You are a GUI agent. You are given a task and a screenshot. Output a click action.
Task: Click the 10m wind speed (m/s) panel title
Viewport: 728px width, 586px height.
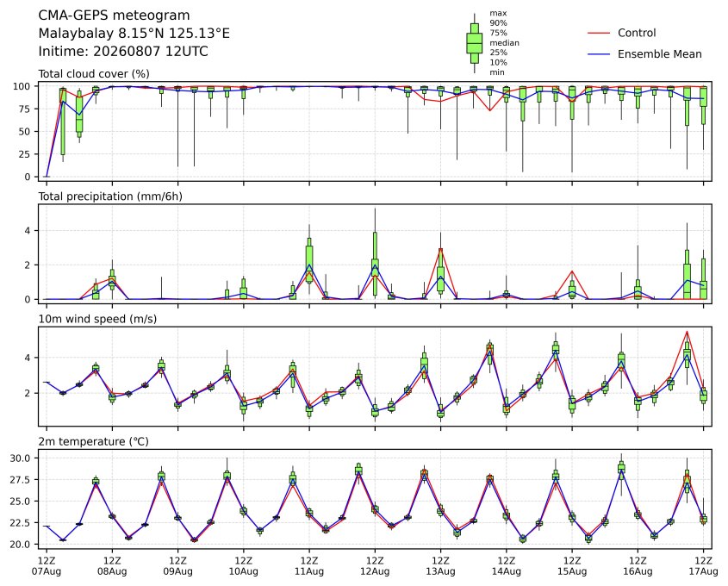97,319
